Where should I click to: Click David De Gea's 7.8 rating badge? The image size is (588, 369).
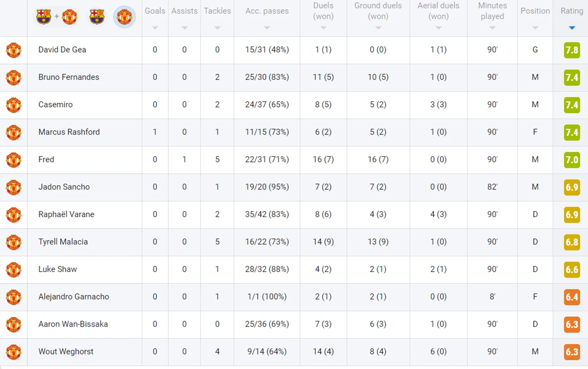(571, 50)
